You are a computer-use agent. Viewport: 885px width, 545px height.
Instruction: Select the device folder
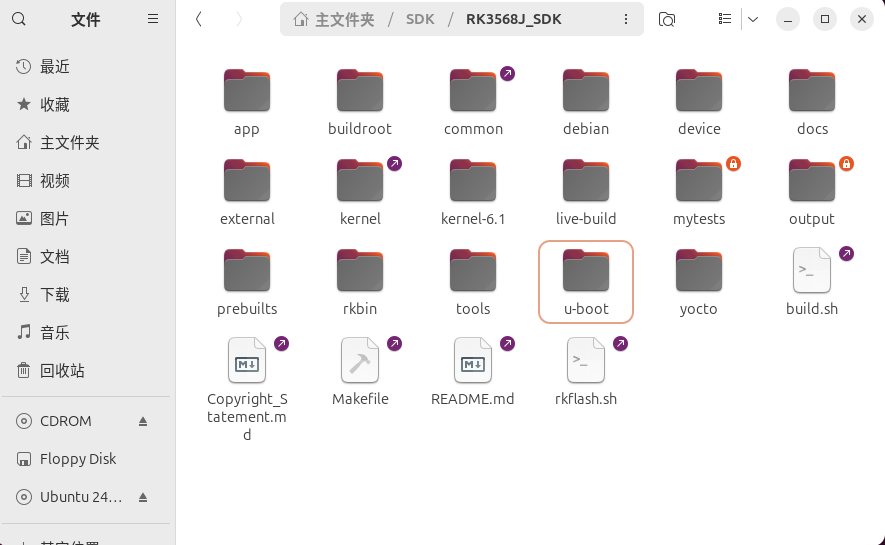pyautogui.click(x=699, y=102)
